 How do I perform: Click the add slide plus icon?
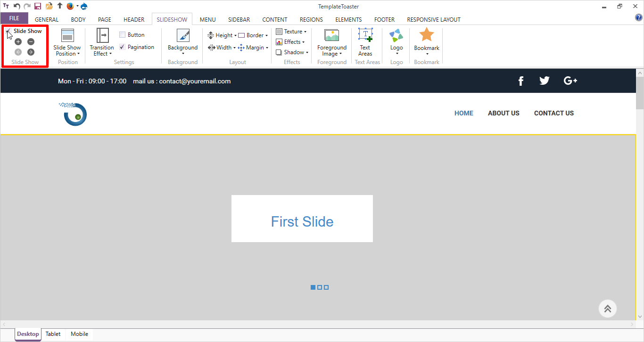point(18,42)
